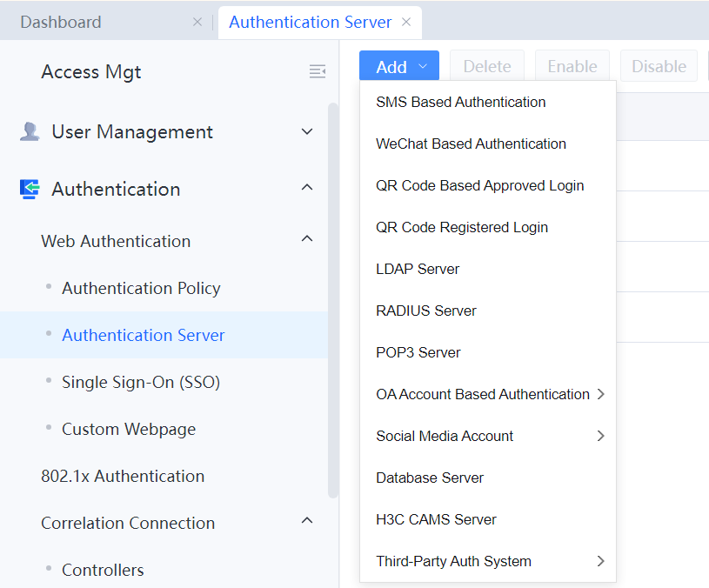Viewport: 709px width, 588px height.
Task: Close the Dashboard tab
Action: click(x=197, y=23)
